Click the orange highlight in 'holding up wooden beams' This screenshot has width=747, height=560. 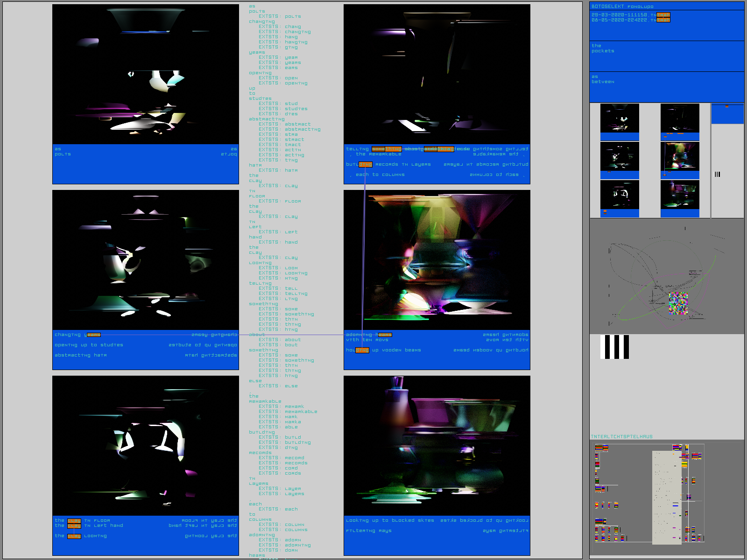(362, 350)
